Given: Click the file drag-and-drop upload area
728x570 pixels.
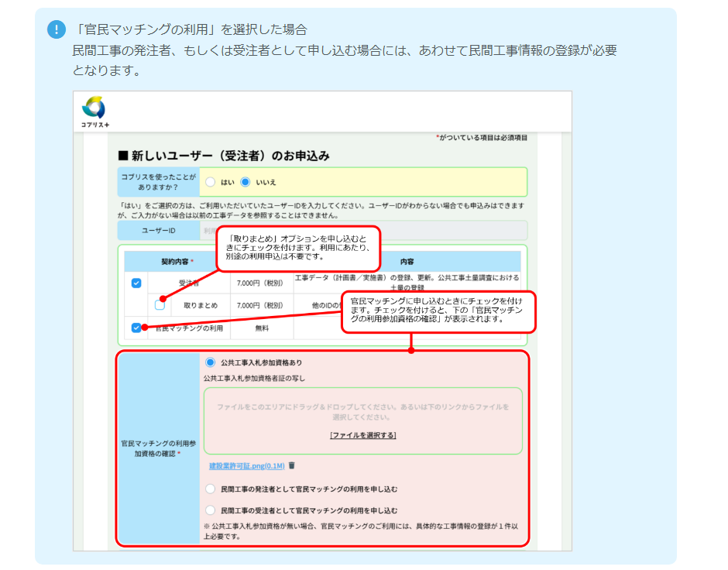Looking at the screenshot, I should [x=362, y=412].
